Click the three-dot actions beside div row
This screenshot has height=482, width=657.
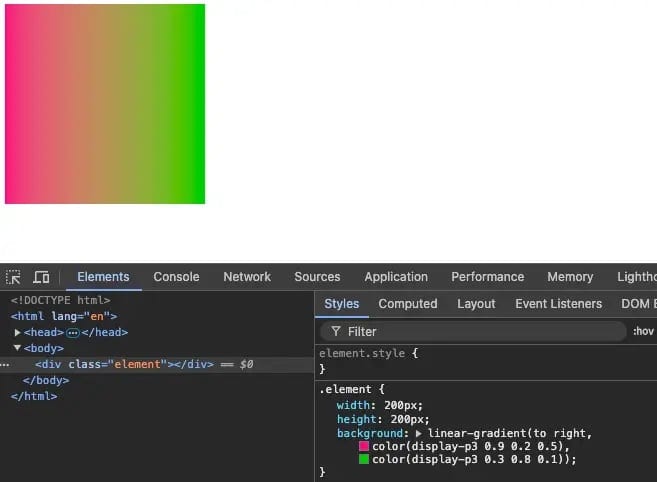click(5, 365)
